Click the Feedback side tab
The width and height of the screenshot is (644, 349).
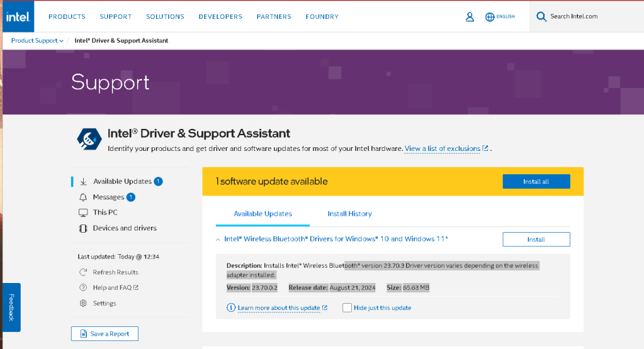pyautogui.click(x=11, y=307)
